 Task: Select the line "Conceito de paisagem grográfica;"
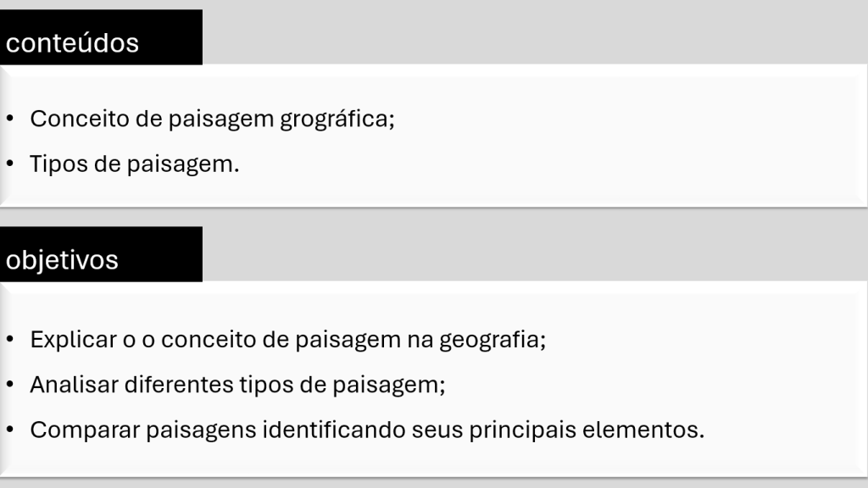[x=213, y=119]
